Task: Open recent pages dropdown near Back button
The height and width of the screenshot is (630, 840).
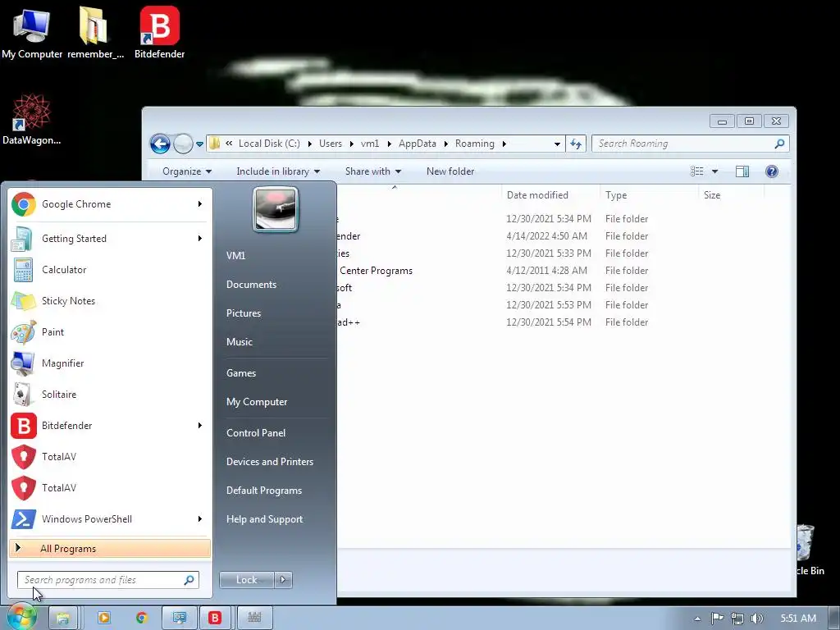Action: click(199, 144)
